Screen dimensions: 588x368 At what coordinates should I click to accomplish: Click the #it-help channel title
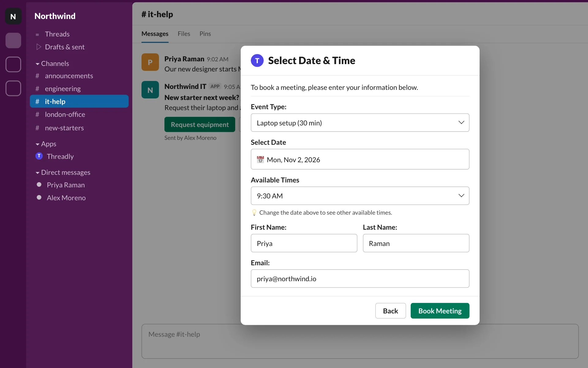[x=157, y=14]
